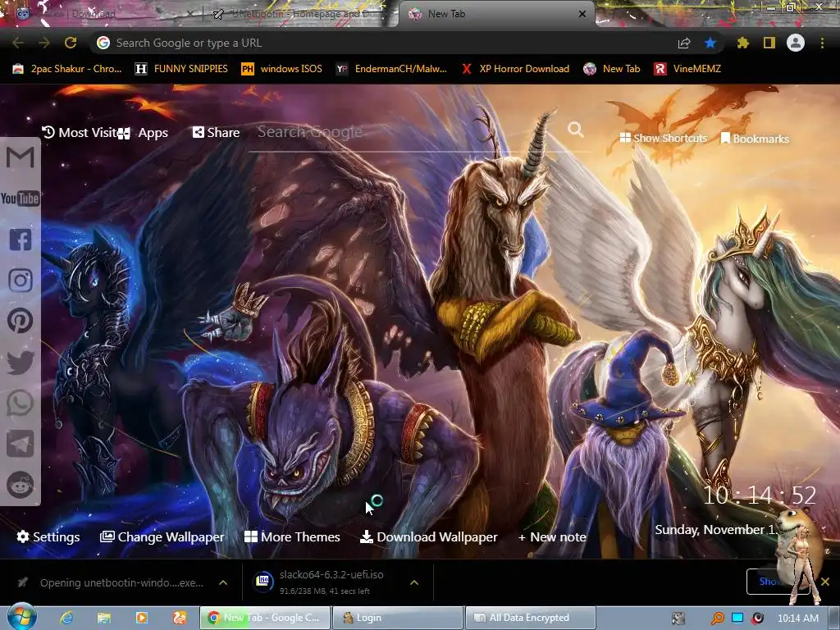
Task: Open the Chrome three-dot menu
Action: (822, 43)
